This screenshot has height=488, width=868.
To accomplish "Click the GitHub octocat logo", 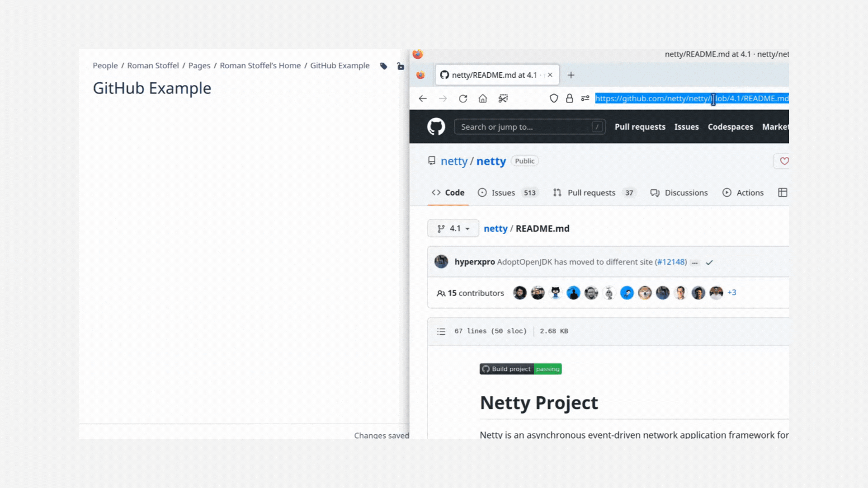I will [435, 127].
